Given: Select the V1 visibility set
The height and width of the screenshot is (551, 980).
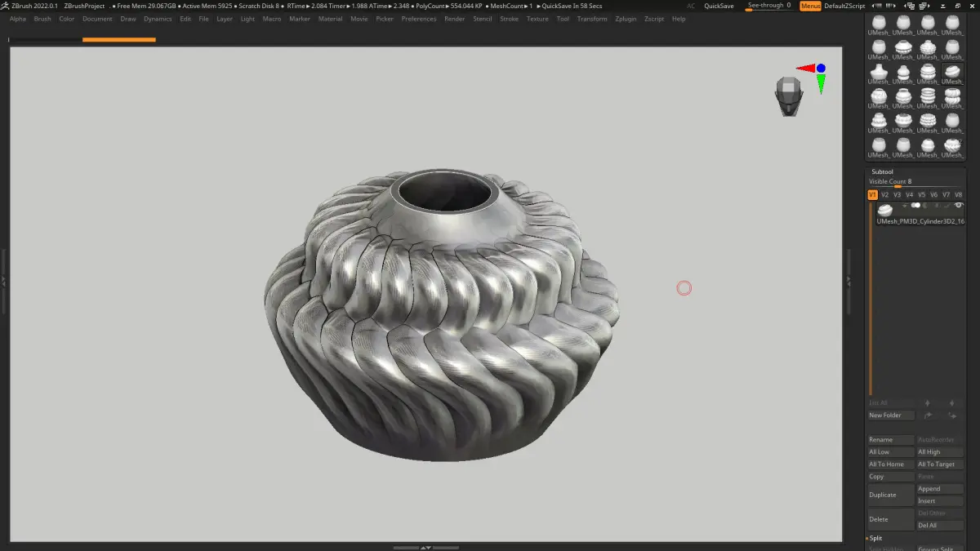Looking at the screenshot, I should [x=872, y=195].
